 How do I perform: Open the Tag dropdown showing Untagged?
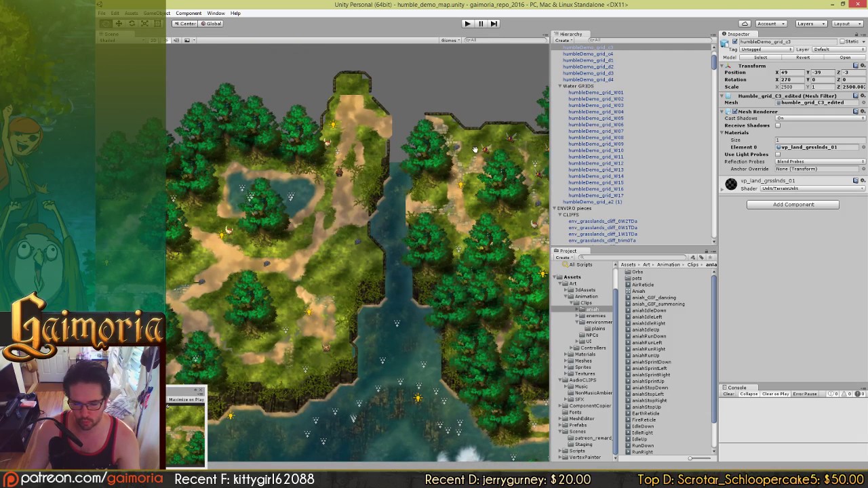[x=767, y=49]
